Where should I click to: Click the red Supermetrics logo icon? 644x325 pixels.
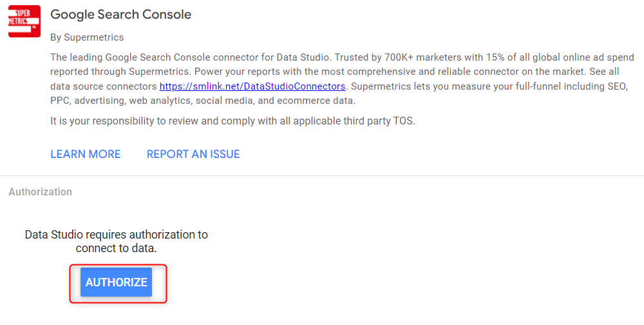pyautogui.click(x=24, y=21)
